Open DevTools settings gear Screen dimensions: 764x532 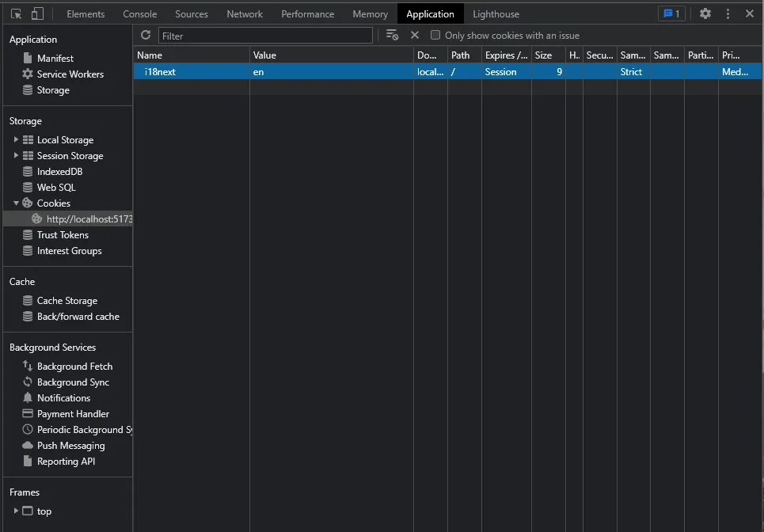[705, 14]
